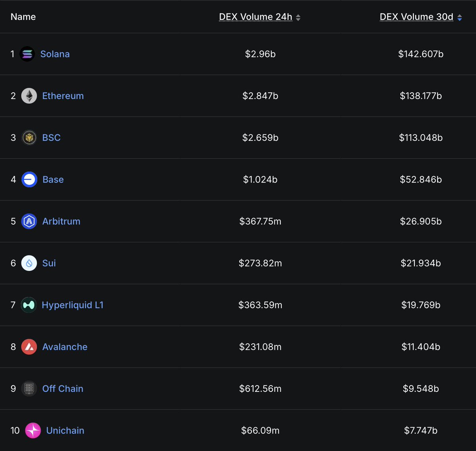The height and width of the screenshot is (451, 476).
Task: Click the Unichain pink star logo
Action: click(x=34, y=430)
